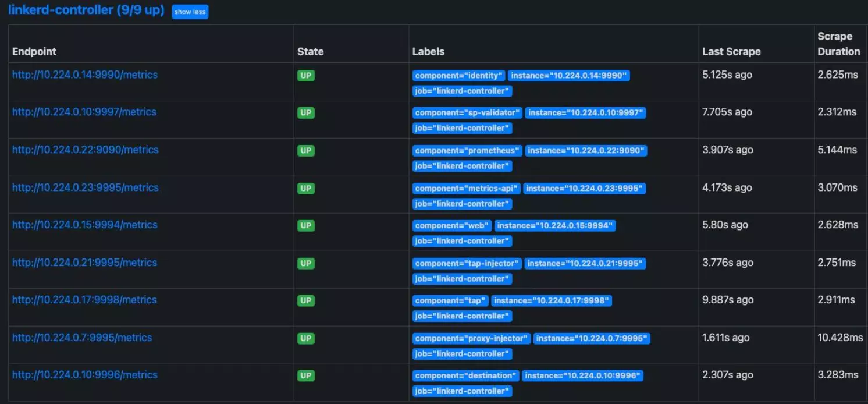Click the UP badge in the tap-injector row
The height and width of the screenshot is (404, 868).
pos(306,264)
